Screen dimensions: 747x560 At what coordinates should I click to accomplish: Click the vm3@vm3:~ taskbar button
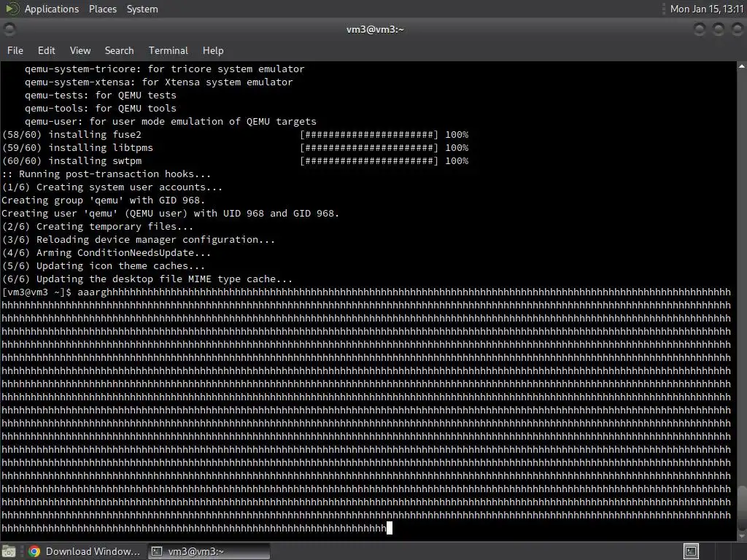209,551
